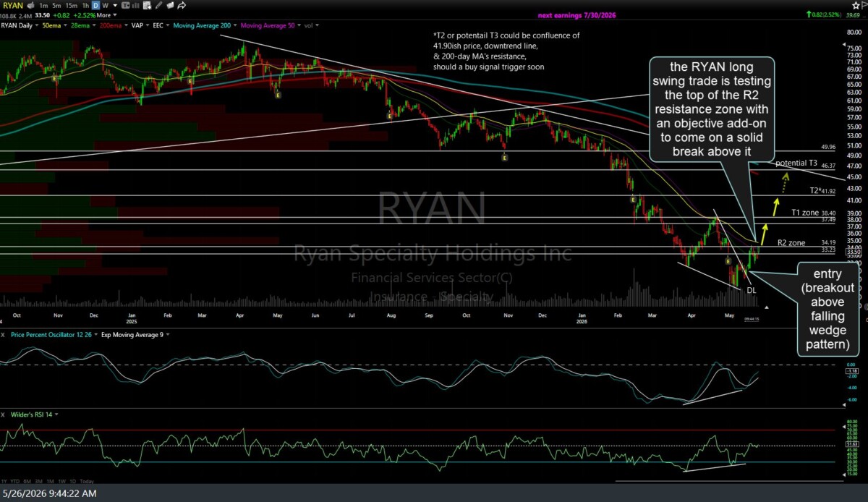Click the Templates (T) toolbar icon
The image size is (868, 502).
[x=126, y=5]
